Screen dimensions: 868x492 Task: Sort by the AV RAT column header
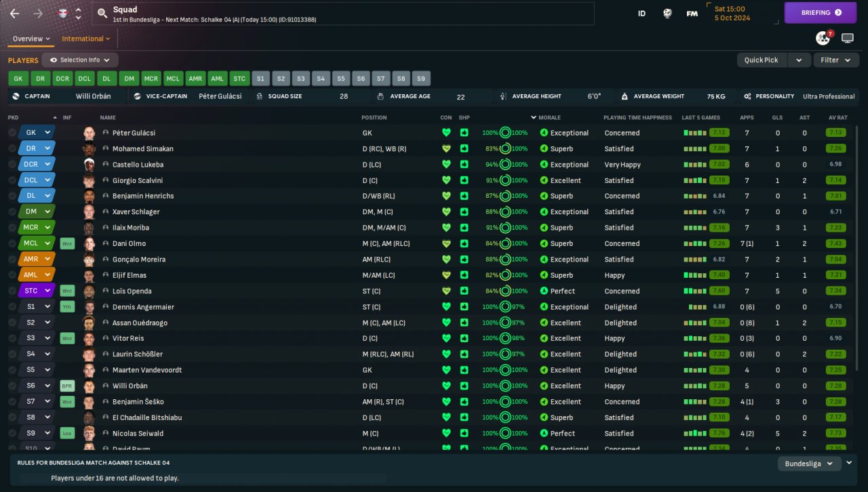838,118
